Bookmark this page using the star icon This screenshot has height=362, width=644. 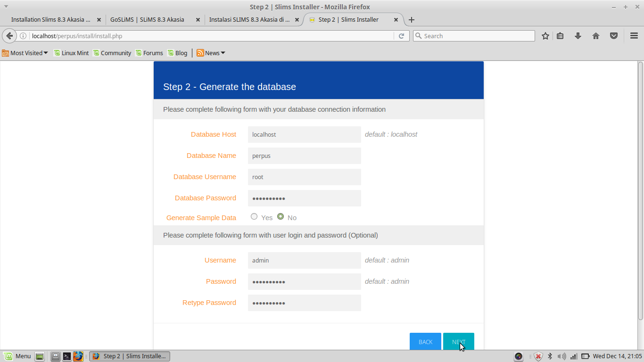545,35
